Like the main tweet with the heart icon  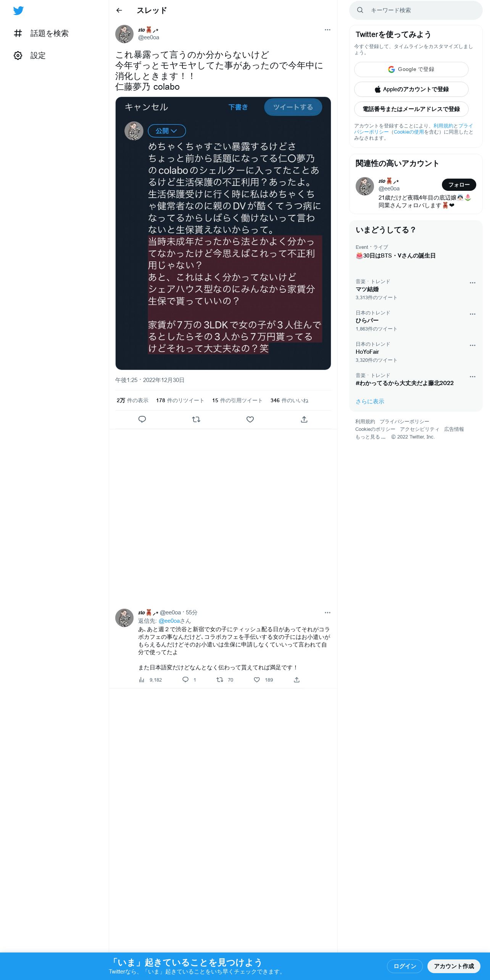[250, 419]
